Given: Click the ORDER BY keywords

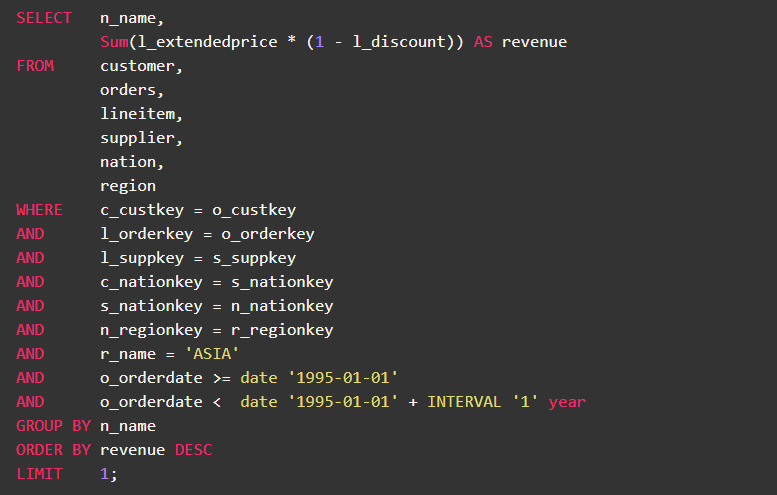Looking at the screenshot, I should 54,450.
